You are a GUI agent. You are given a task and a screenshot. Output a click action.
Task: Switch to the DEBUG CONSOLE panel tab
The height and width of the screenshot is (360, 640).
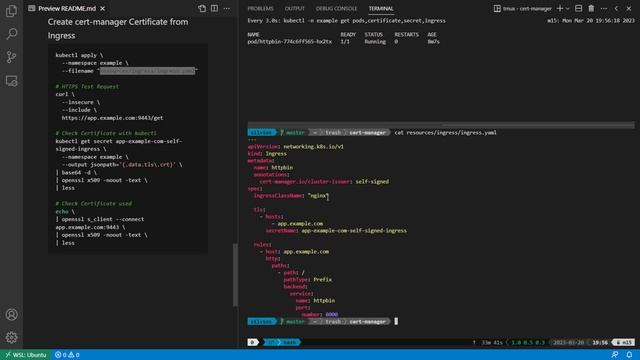coord(336,9)
